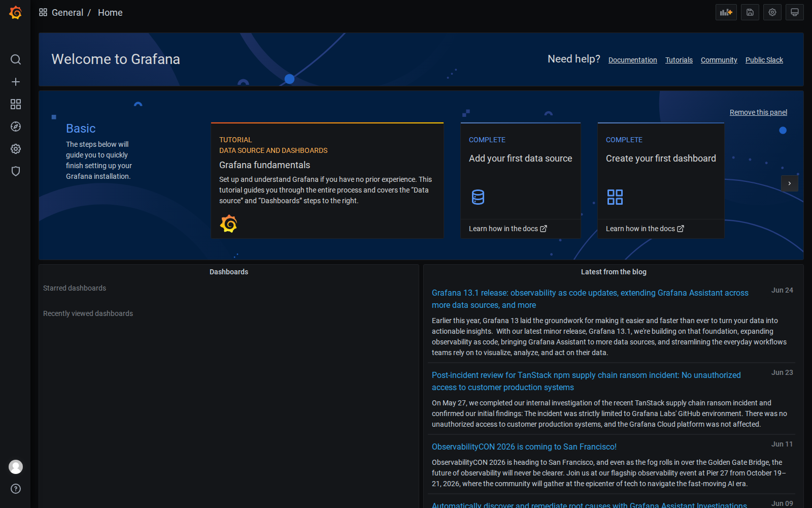The height and width of the screenshot is (508, 812).
Task: Open the Configuration gear in sidebar
Action: pyautogui.click(x=16, y=149)
